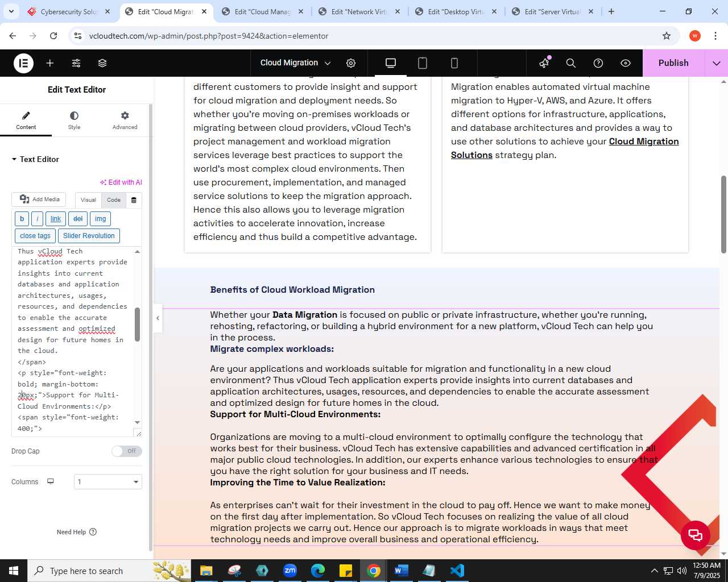Viewport: 728px width, 582px height.
Task: Select the Content tab
Action: 26,120
